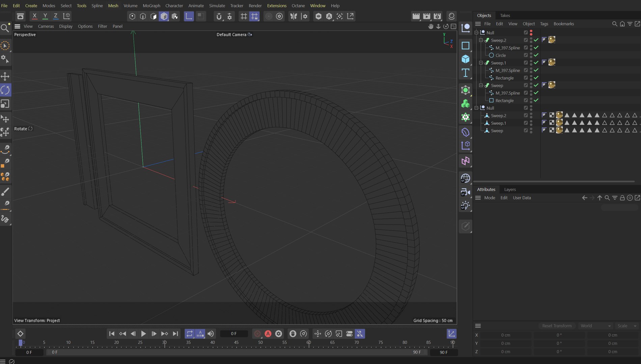The width and height of the screenshot is (641, 364).
Task: Toggle the red Autokey button
Action: point(268,334)
